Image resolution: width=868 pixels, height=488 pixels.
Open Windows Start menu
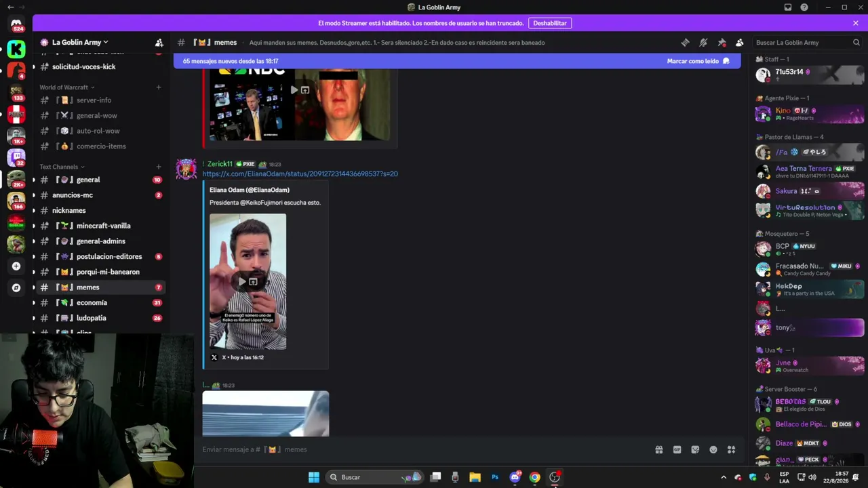[313, 477]
